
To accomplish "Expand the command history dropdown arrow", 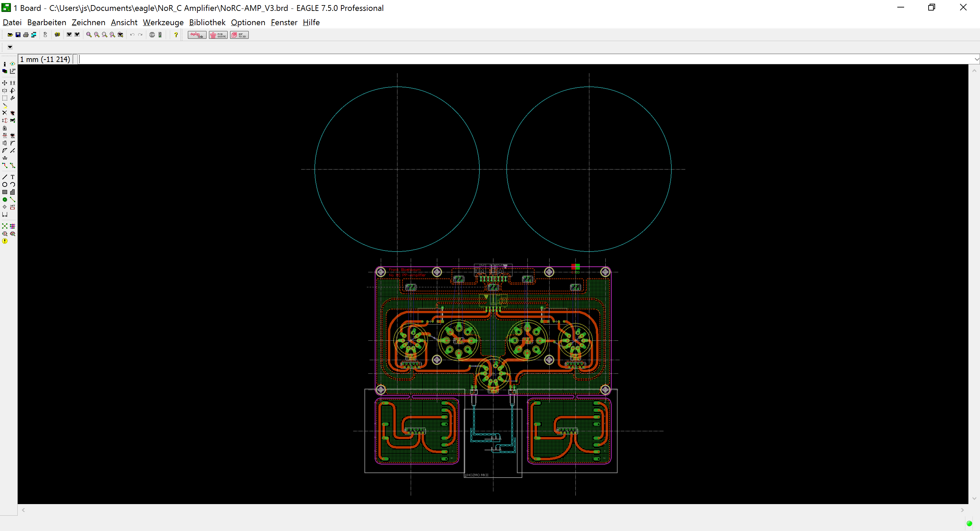I will (977, 59).
